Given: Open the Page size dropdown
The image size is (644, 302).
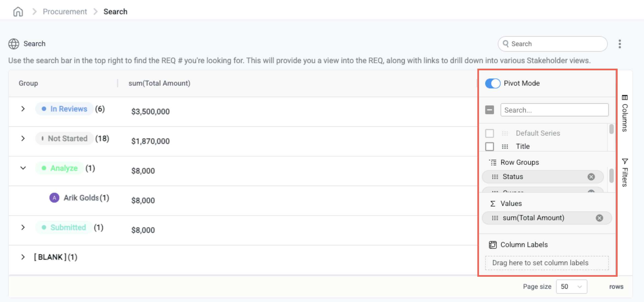Looking at the screenshot, I should click(571, 287).
